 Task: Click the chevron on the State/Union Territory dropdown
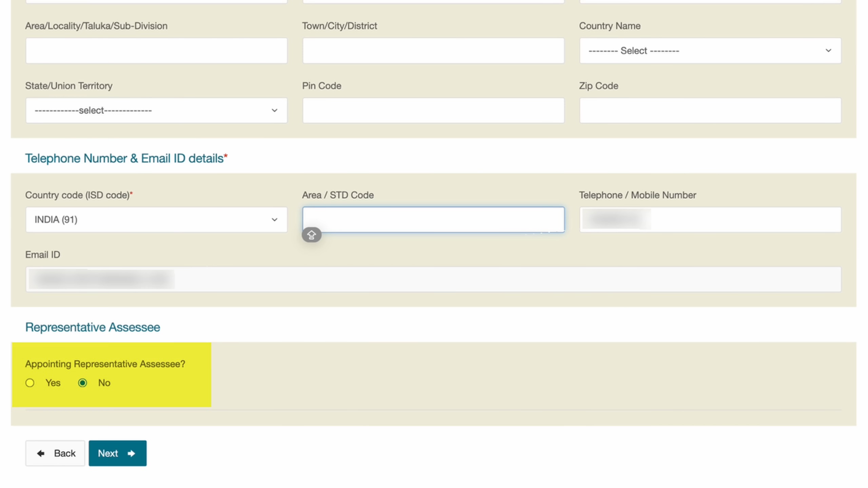pos(274,110)
